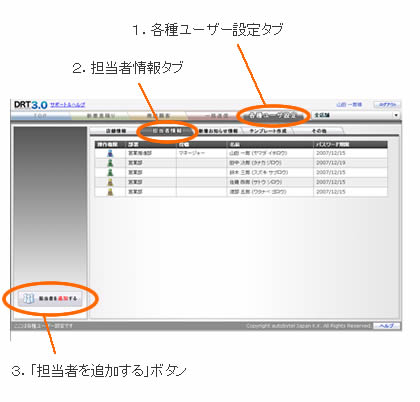The height and width of the screenshot is (402, 420).
Task: Select the 各種ユーザー設定 main tab
Action: pos(273,116)
